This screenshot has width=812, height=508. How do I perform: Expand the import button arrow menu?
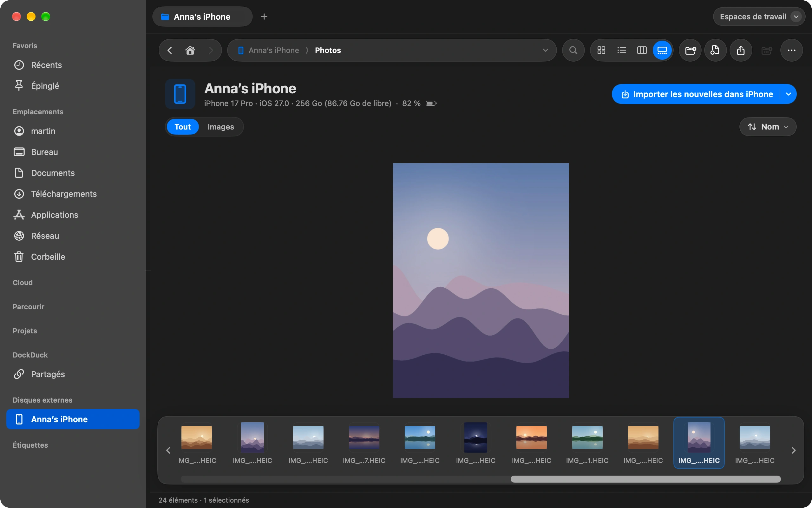tap(789, 94)
